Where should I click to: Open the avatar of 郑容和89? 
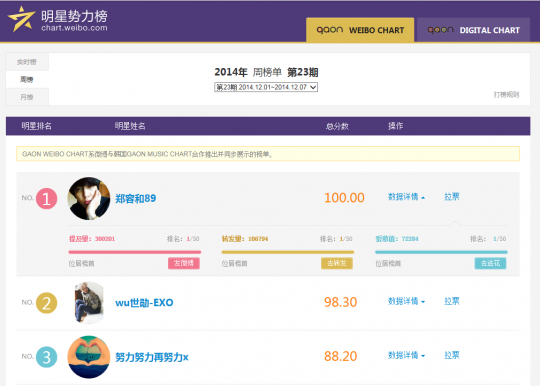(x=89, y=199)
